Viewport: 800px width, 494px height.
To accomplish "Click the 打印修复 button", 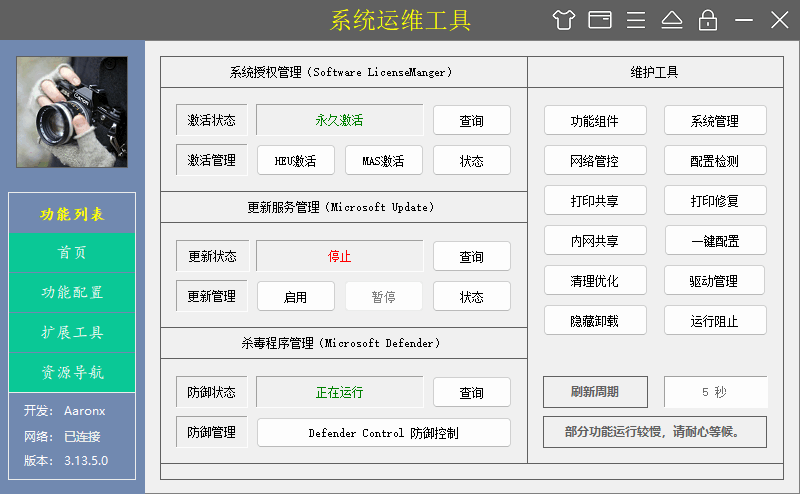I will (715, 201).
